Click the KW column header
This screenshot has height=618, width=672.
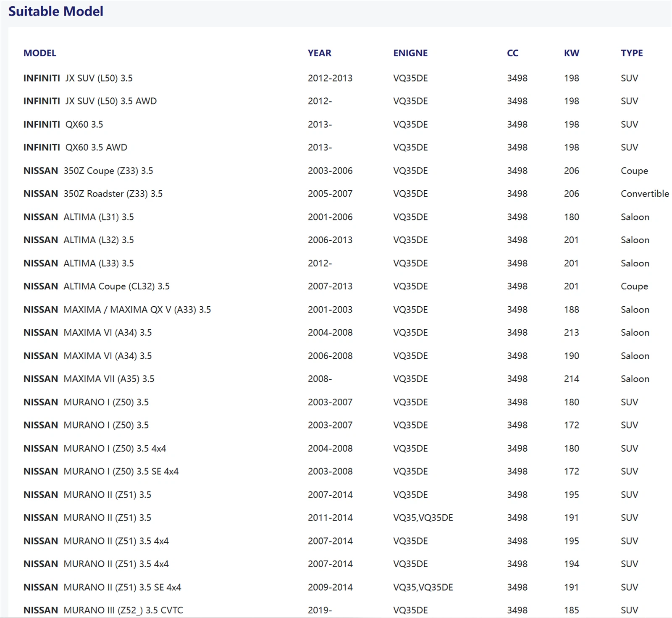click(x=572, y=53)
